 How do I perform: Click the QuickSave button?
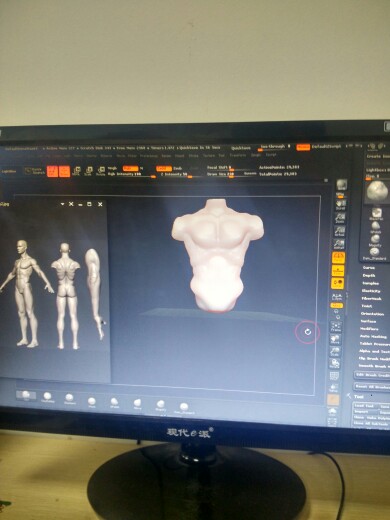pyautogui.click(x=241, y=148)
